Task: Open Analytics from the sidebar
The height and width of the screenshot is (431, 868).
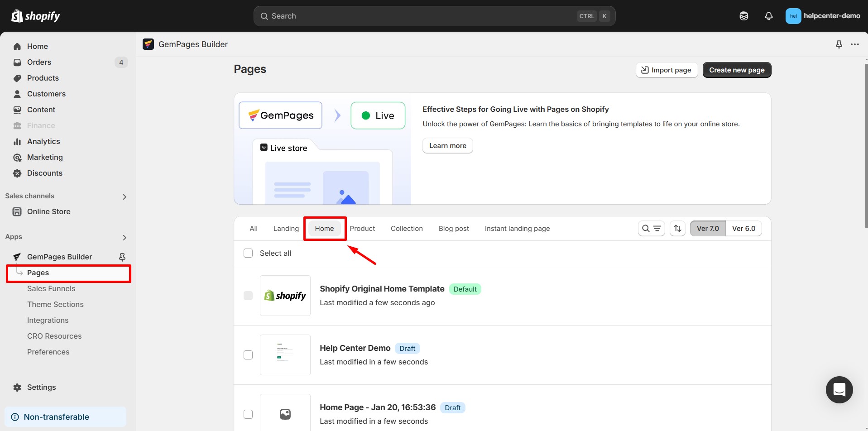Action: pyautogui.click(x=43, y=141)
